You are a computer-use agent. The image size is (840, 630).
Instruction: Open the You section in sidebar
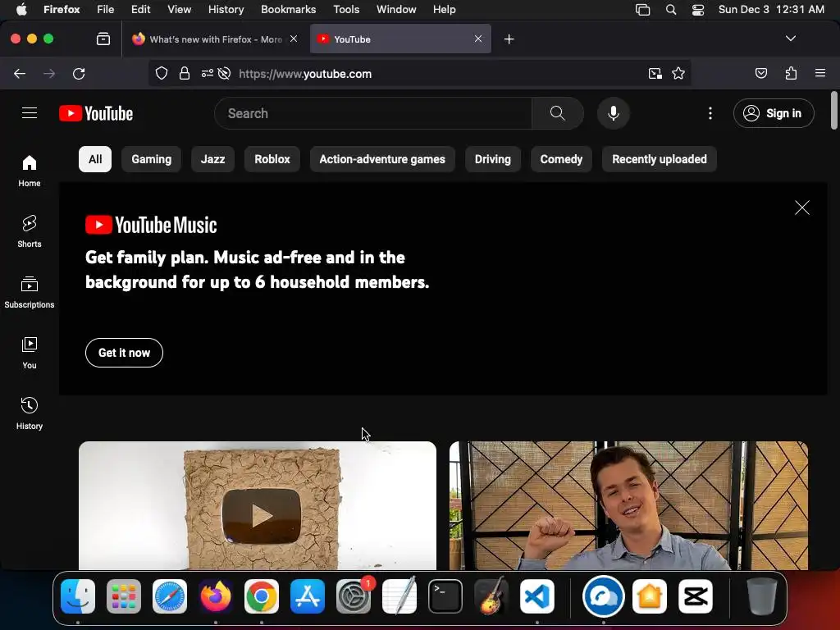[x=30, y=353]
